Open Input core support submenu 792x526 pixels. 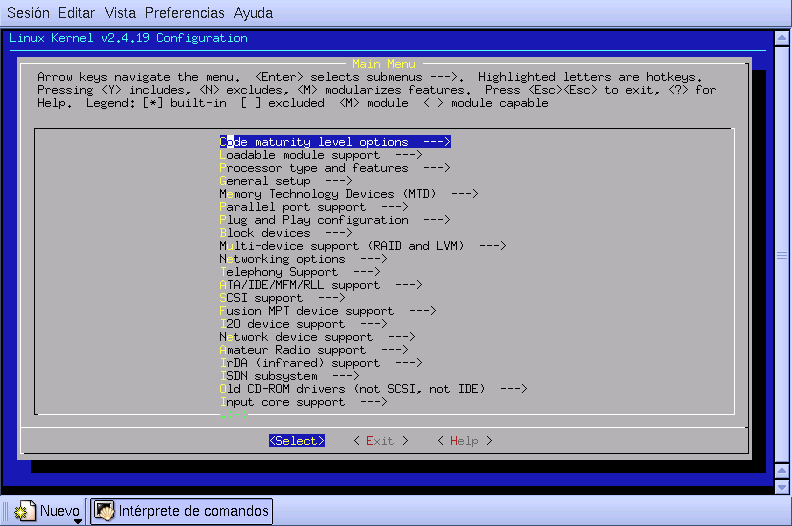[x=303, y=402]
